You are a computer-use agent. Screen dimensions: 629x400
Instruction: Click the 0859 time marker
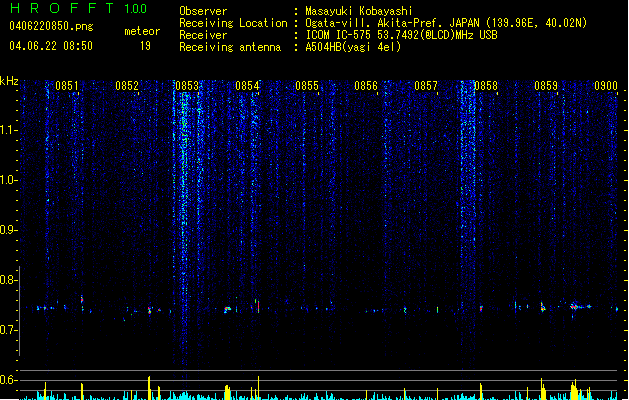pyautogui.click(x=546, y=86)
